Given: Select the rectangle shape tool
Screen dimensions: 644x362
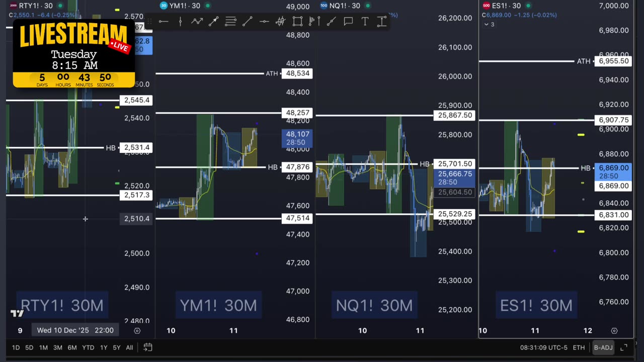Looking at the screenshot, I should tap(297, 21).
